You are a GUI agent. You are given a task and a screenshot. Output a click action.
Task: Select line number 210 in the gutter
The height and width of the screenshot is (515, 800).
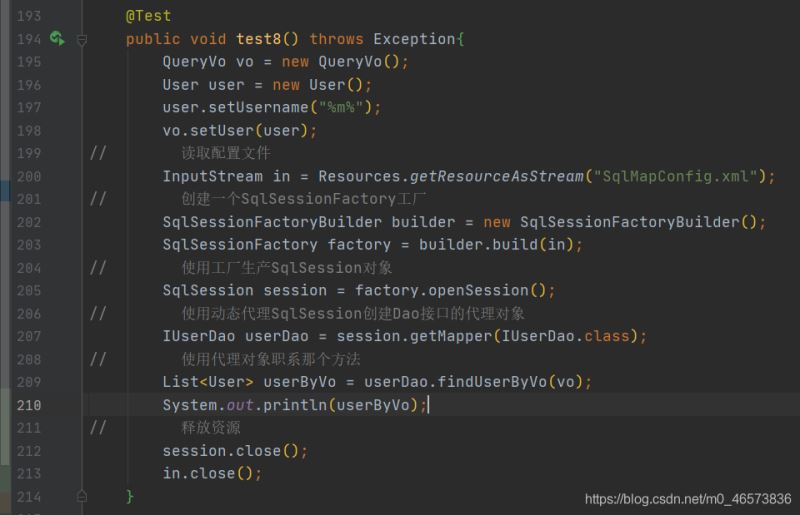click(x=29, y=405)
